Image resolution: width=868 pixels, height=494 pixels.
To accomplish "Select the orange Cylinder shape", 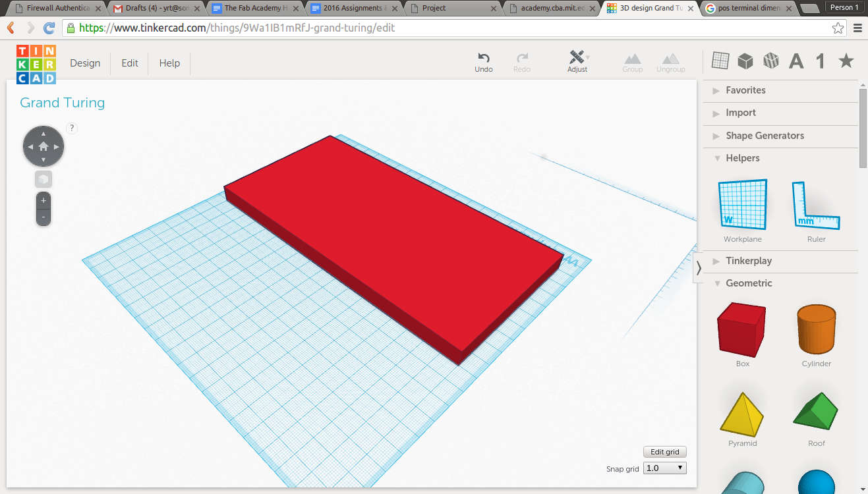I will click(x=816, y=329).
